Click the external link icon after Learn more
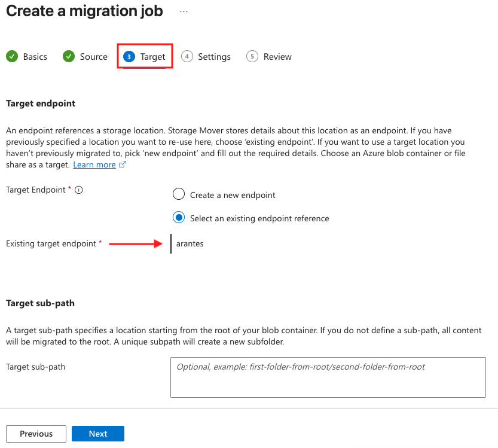Image resolution: width=498 pixels, height=448 pixels. click(123, 165)
